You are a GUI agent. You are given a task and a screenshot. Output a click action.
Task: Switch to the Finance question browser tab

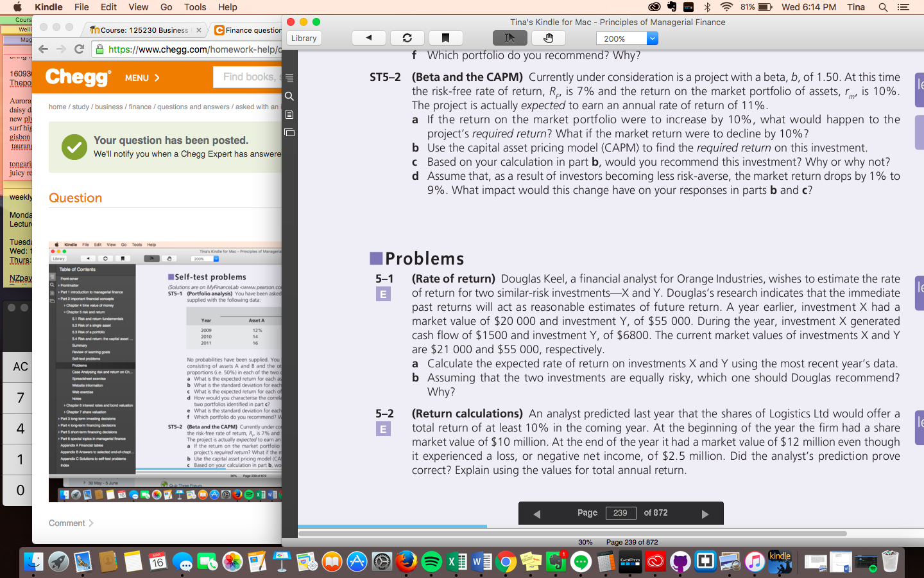pyautogui.click(x=247, y=30)
